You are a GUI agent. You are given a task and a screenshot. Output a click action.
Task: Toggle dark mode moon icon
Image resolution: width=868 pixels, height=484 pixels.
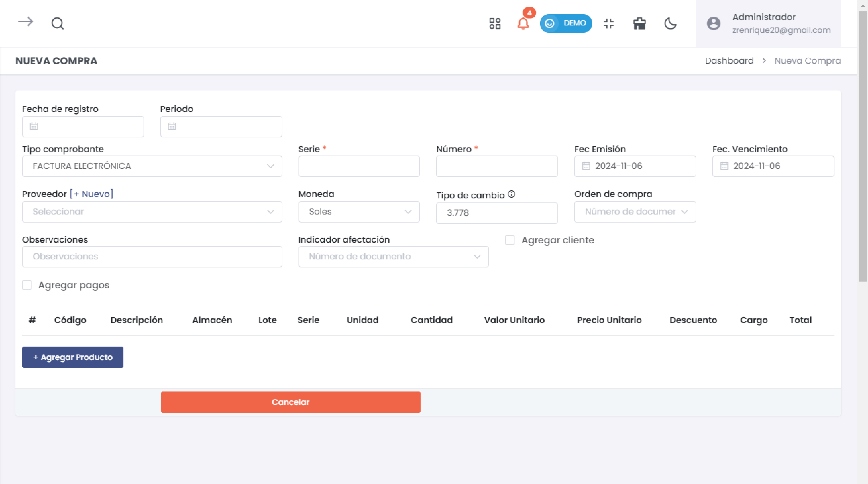click(x=670, y=24)
